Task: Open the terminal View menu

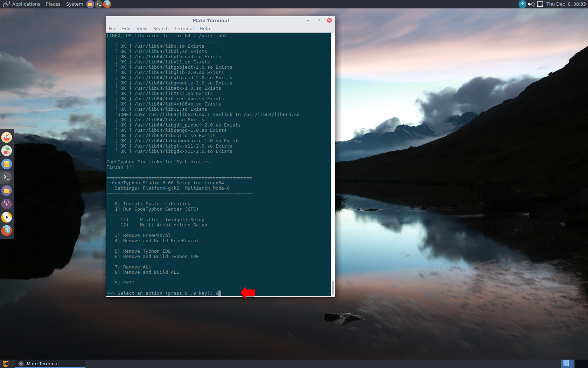Action: (142, 29)
